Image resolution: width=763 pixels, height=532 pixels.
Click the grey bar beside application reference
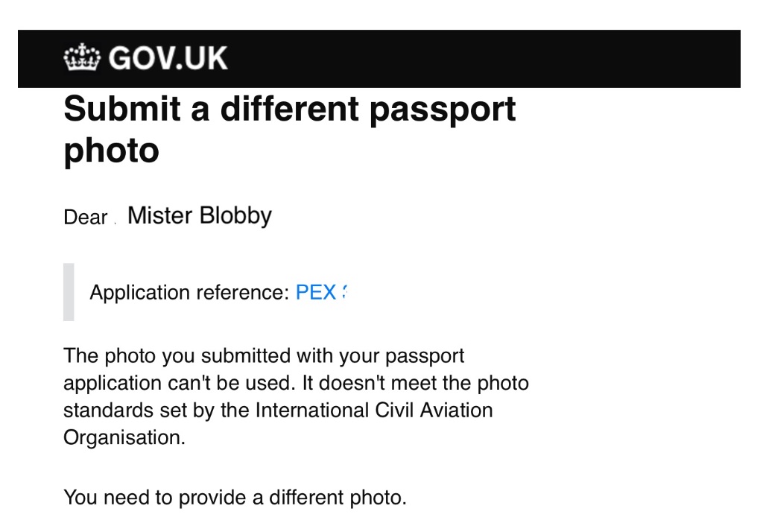pos(69,292)
